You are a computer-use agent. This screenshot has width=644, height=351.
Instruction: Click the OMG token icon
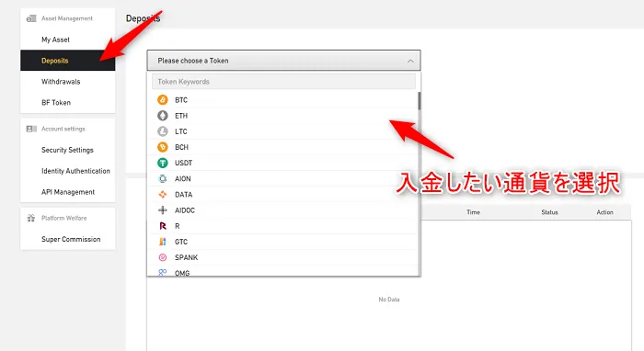tap(163, 272)
